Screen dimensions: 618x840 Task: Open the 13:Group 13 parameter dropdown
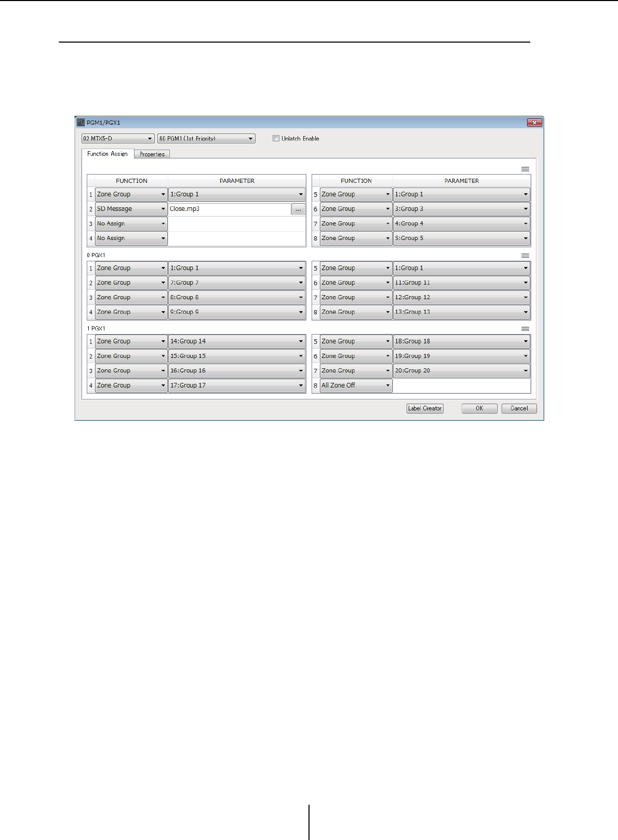(461, 312)
